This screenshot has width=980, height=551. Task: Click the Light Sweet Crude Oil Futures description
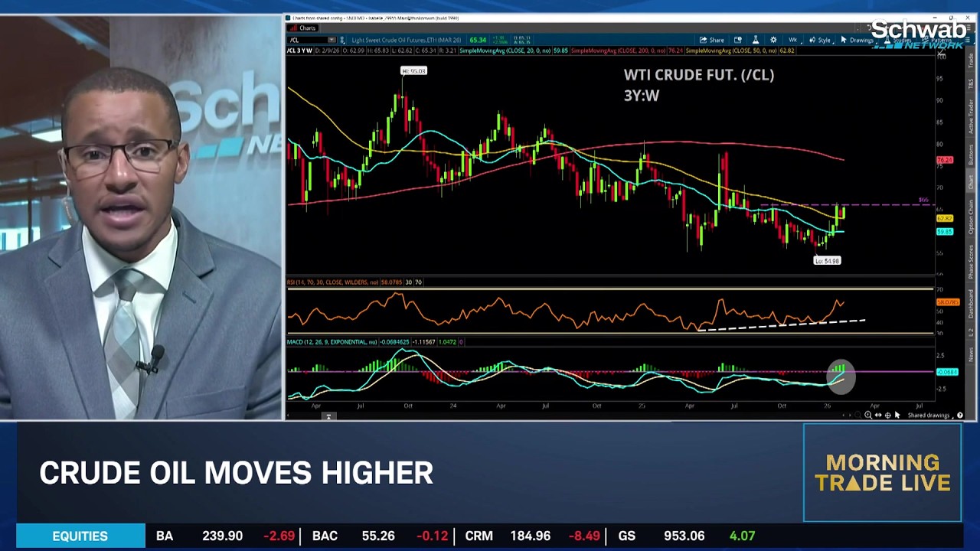tap(406, 40)
